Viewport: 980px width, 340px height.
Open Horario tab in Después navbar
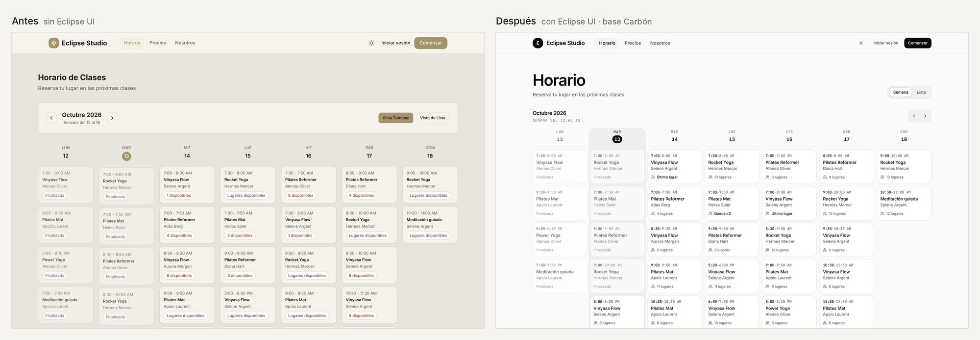[x=607, y=43]
